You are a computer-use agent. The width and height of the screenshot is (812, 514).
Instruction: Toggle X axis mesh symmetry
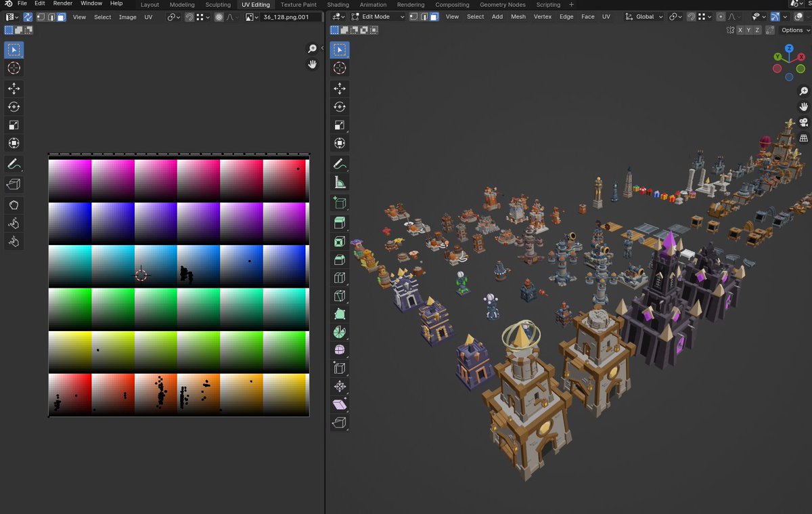740,30
